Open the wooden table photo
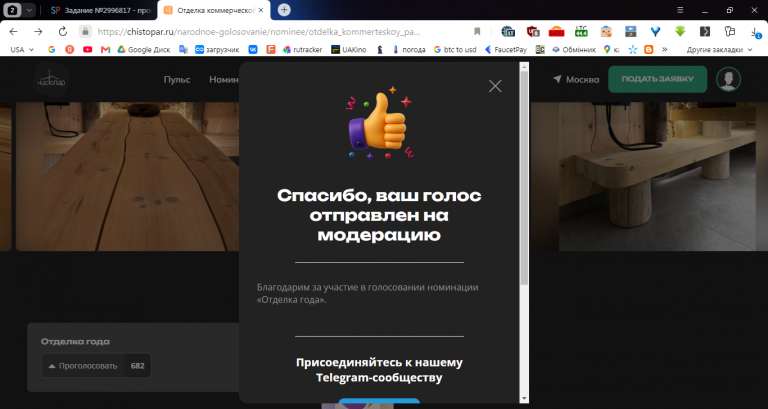This screenshot has height=409, width=768. click(x=127, y=176)
